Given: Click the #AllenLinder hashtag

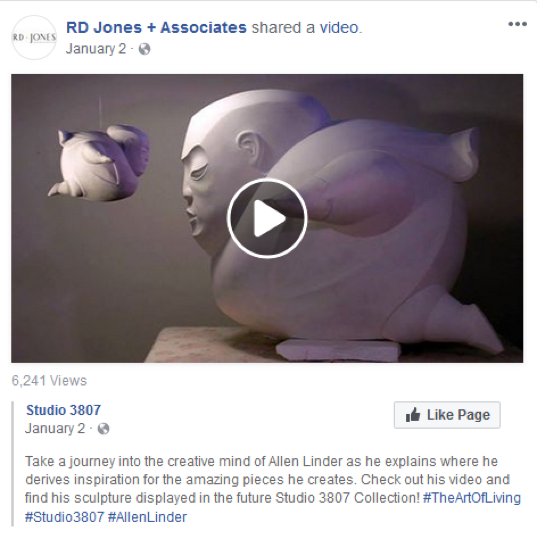Looking at the screenshot, I should [147, 517].
